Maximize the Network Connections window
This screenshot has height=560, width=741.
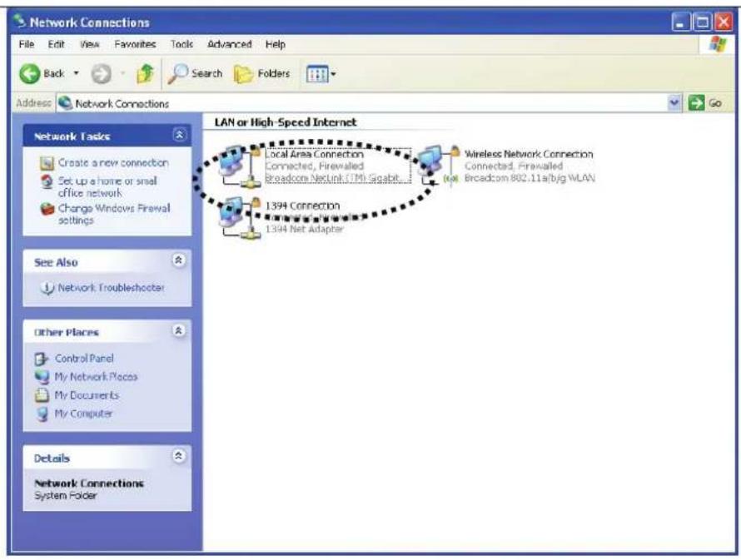pyautogui.click(x=702, y=22)
